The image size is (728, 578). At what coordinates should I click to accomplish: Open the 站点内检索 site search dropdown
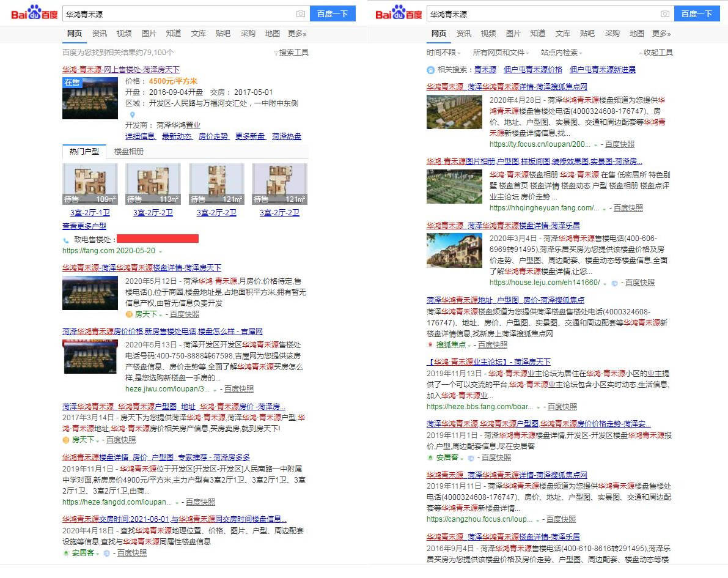click(x=561, y=53)
